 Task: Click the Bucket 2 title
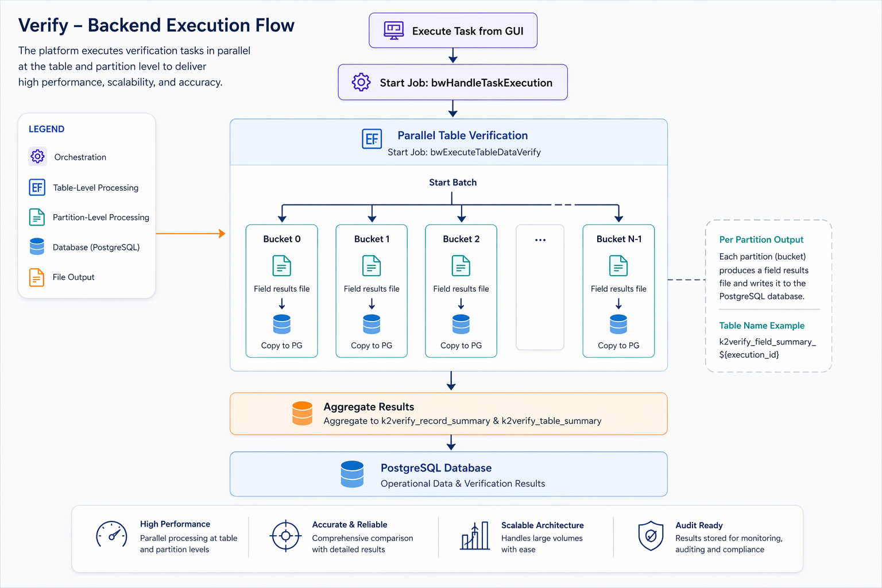tap(461, 239)
